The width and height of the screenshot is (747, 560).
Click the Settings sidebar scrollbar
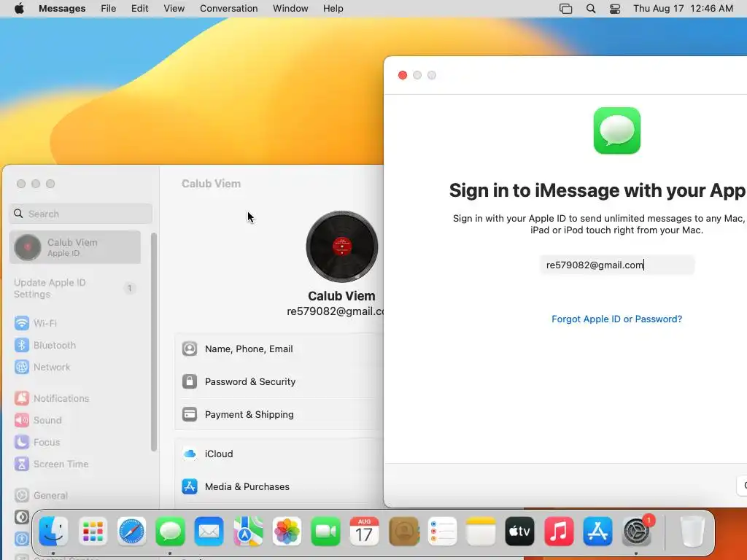153,341
